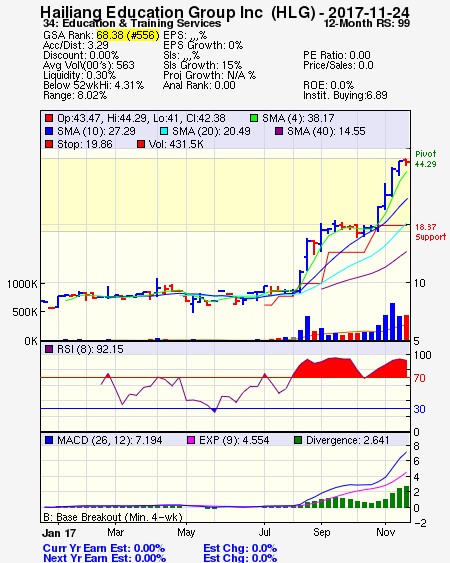Click the green Divergence legend swatch

tap(298, 440)
